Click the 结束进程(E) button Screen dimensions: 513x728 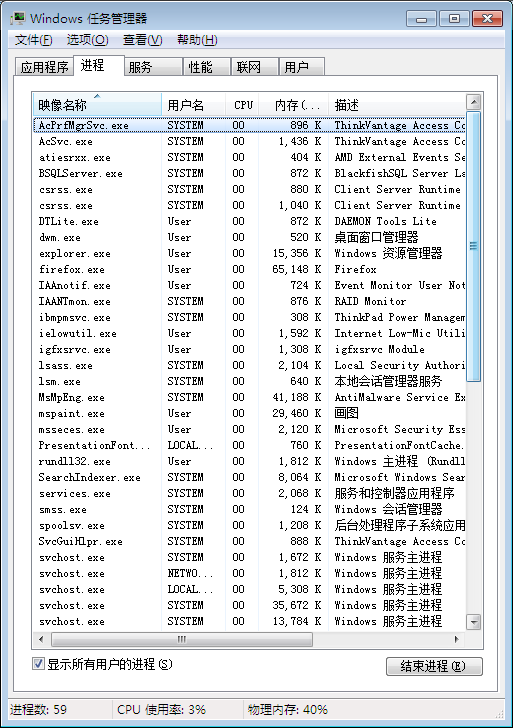click(434, 666)
